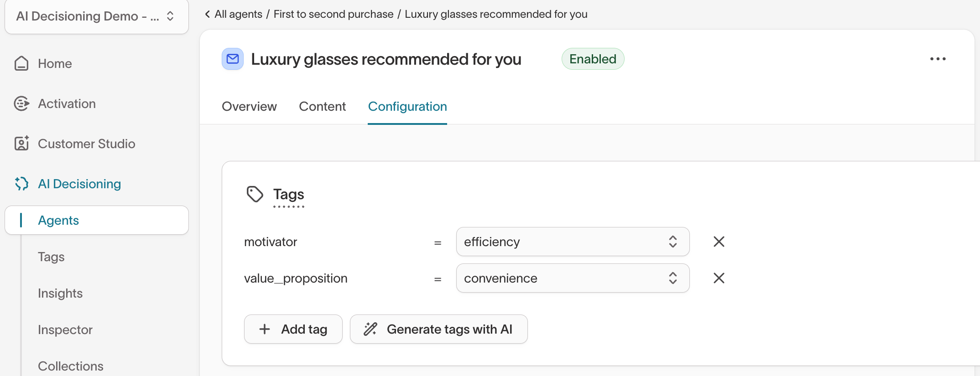This screenshot has width=980, height=376.
Task: Switch to the Content tab
Action: click(x=322, y=106)
